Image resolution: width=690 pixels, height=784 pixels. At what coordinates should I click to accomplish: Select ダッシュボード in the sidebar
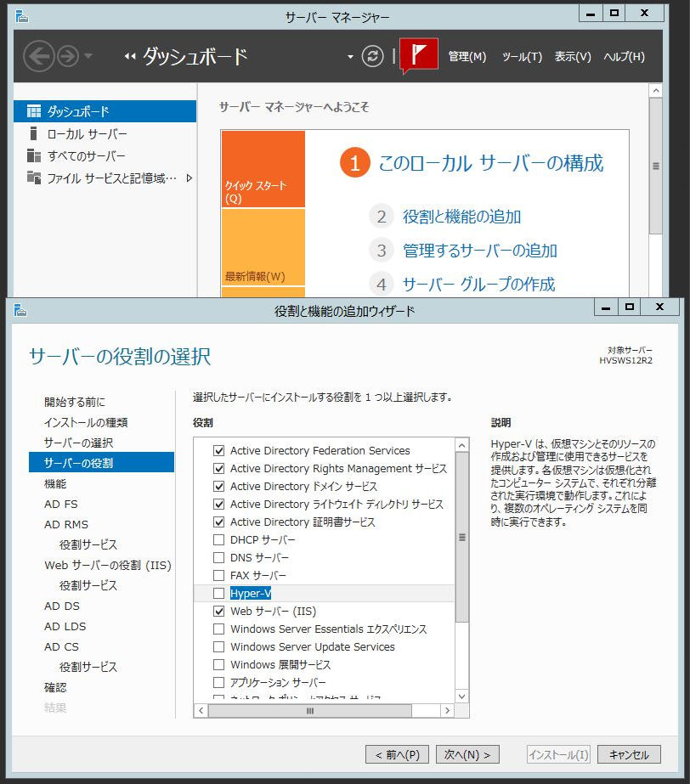[105, 111]
